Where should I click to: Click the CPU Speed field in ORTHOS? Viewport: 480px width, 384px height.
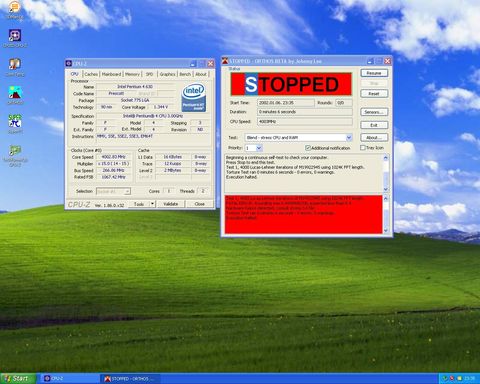305,122
